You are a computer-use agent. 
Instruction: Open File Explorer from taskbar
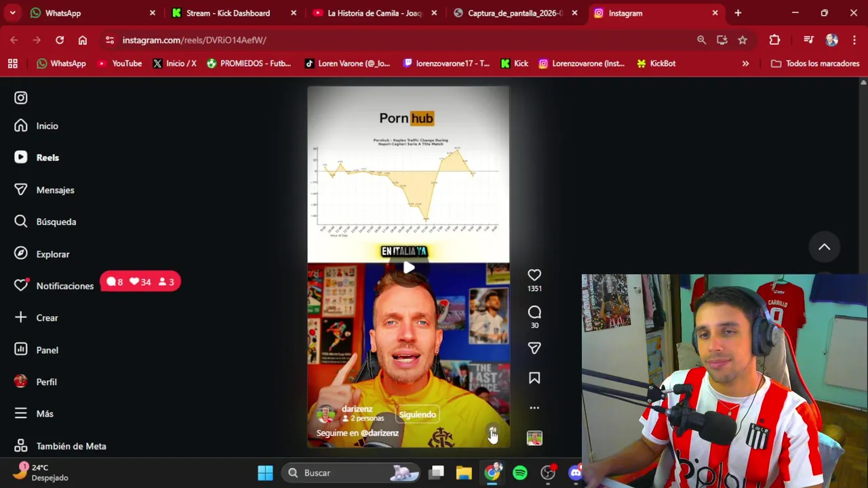click(x=464, y=473)
